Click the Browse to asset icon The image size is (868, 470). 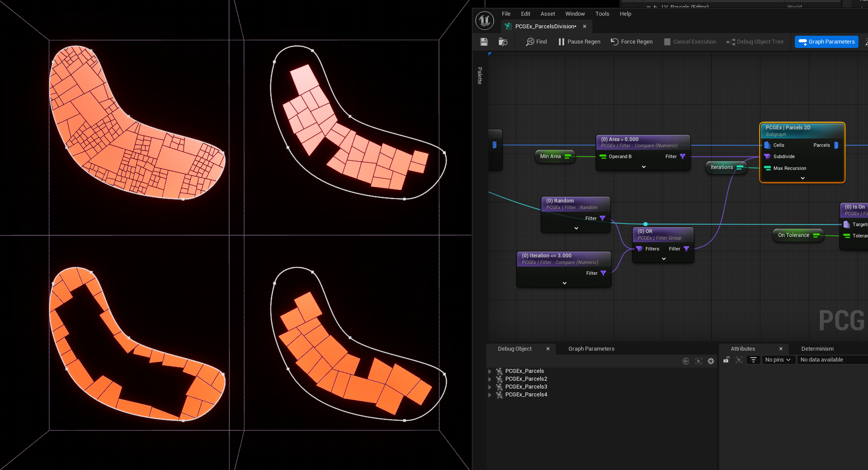[x=503, y=42]
